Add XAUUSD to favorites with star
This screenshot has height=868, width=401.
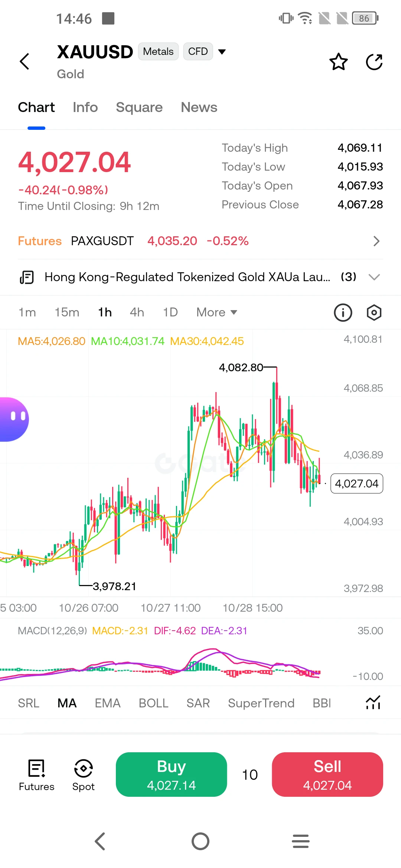pos(339,62)
